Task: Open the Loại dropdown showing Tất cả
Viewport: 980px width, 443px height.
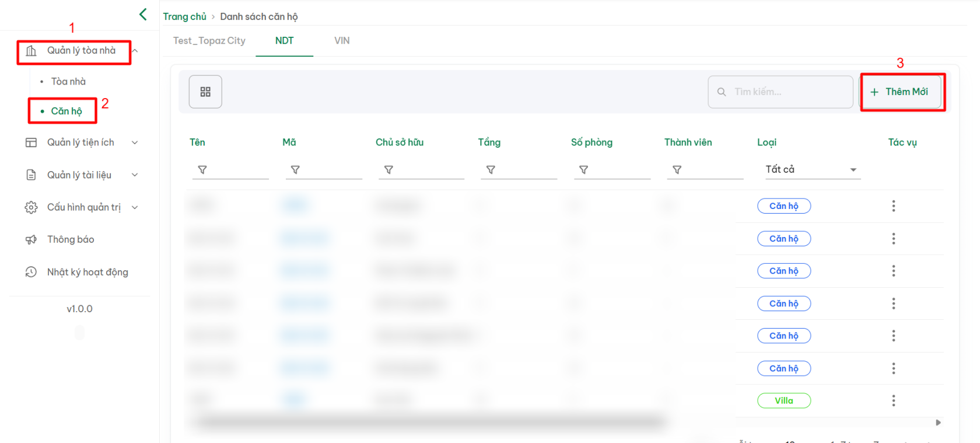Action: 812,170
